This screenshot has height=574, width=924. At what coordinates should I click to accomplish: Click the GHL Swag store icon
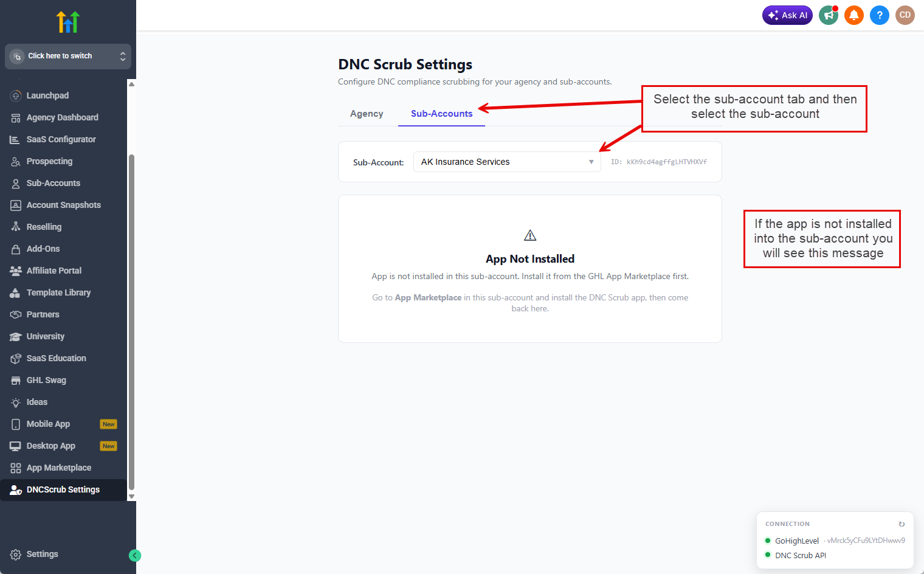coord(16,380)
